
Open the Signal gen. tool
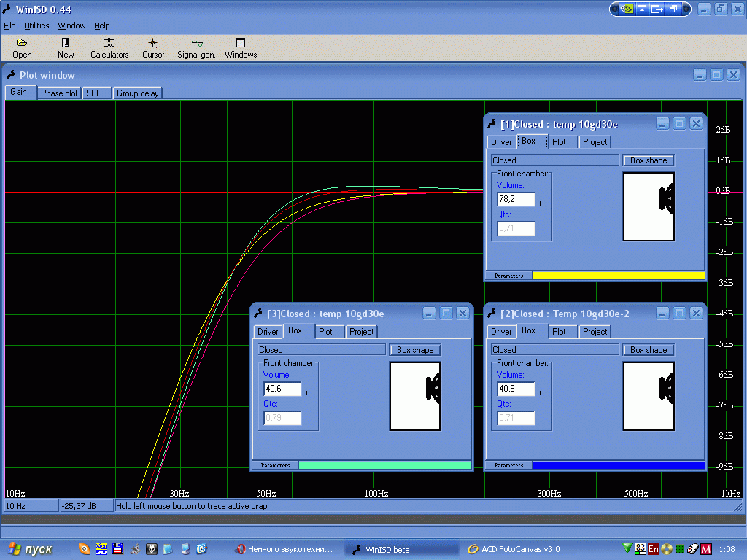coord(196,48)
